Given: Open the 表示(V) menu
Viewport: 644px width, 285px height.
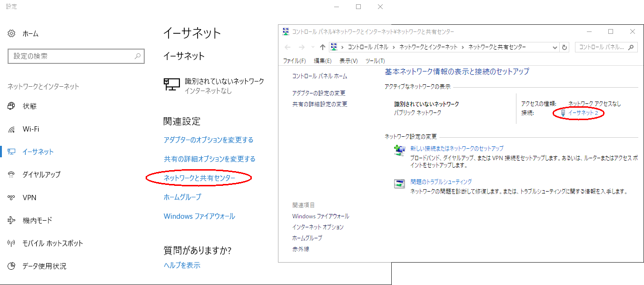Looking at the screenshot, I should 348,61.
